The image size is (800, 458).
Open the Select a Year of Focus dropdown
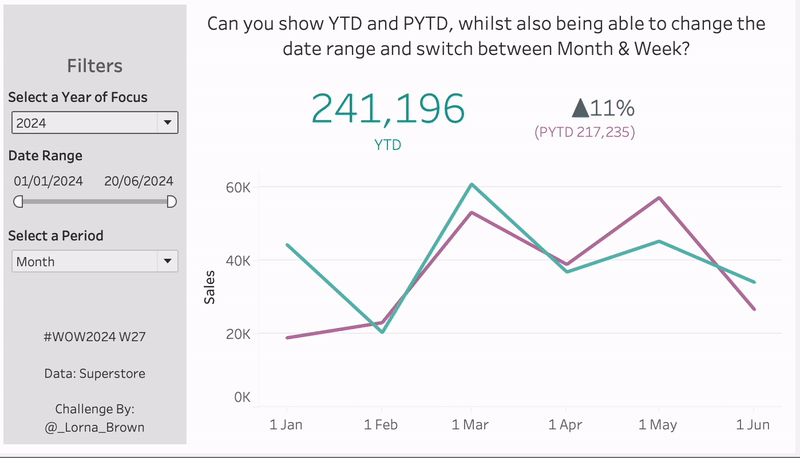pyautogui.click(x=94, y=123)
